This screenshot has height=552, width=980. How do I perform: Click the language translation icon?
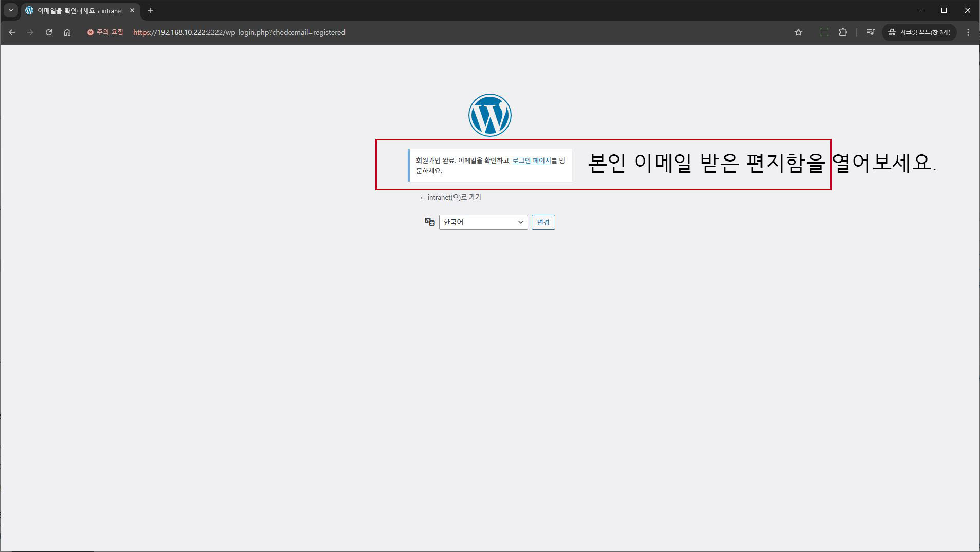429,222
